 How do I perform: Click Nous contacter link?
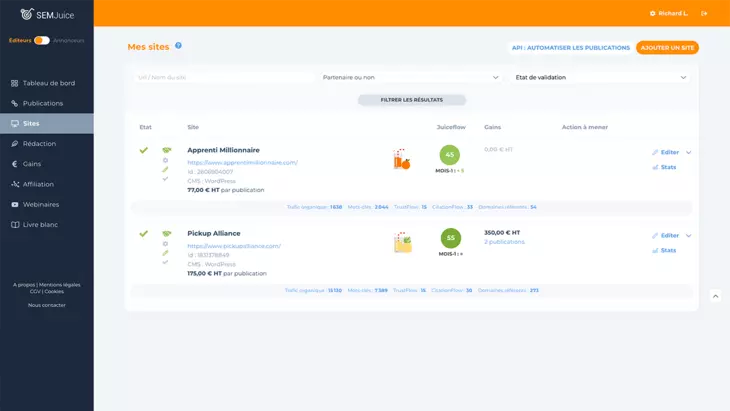click(x=47, y=305)
